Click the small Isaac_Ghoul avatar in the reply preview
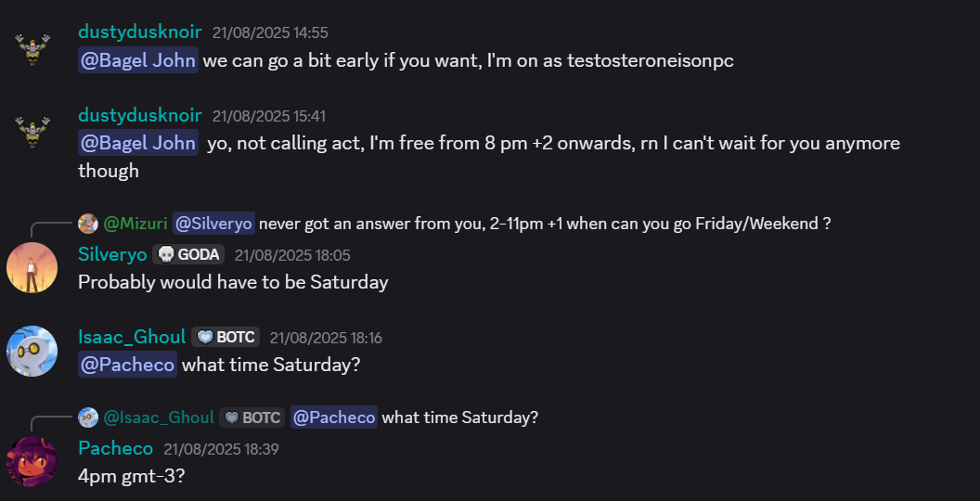This screenshot has width=980, height=501. (88, 417)
